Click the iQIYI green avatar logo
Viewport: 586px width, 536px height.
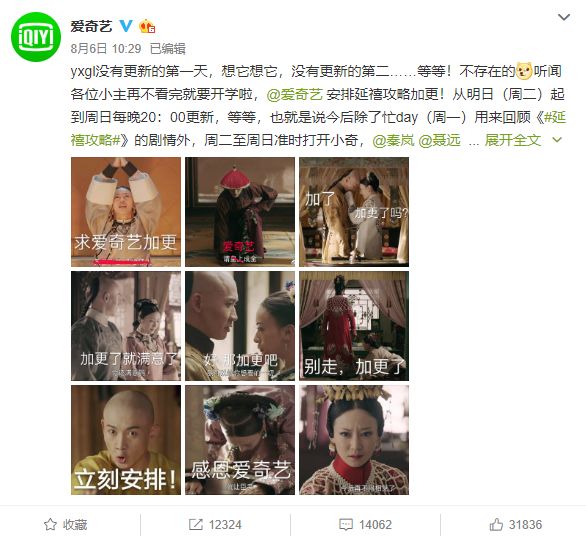pos(36,37)
